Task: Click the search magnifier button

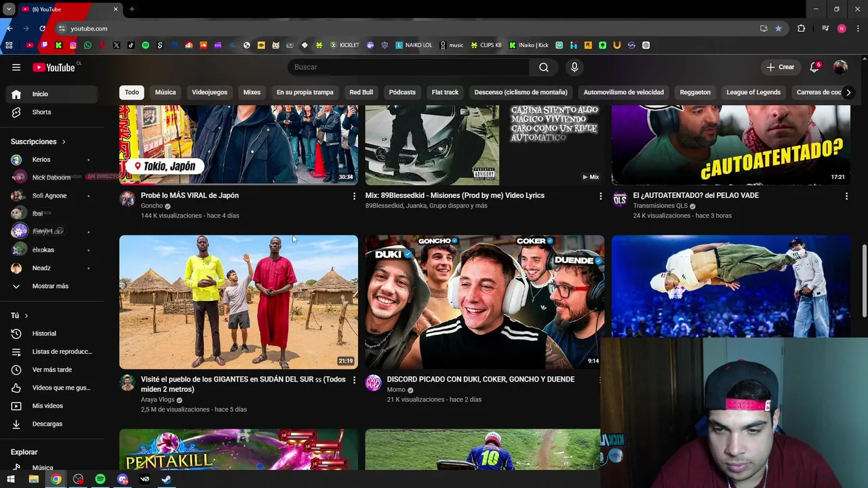Action: coord(544,67)
